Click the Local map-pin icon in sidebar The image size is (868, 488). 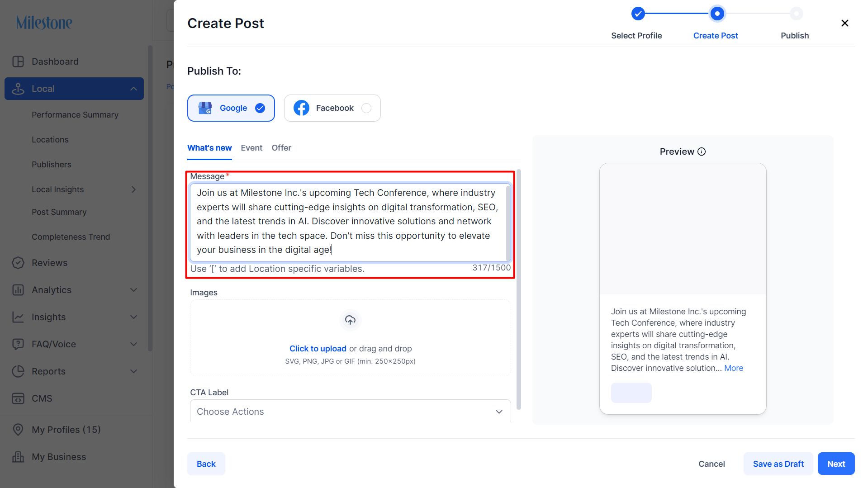tap(18, 89)
